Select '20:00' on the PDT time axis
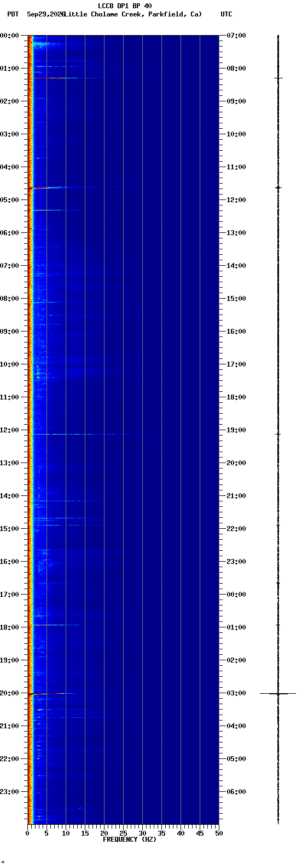Viewport: 302px width, 868px height. coord(10,693)
